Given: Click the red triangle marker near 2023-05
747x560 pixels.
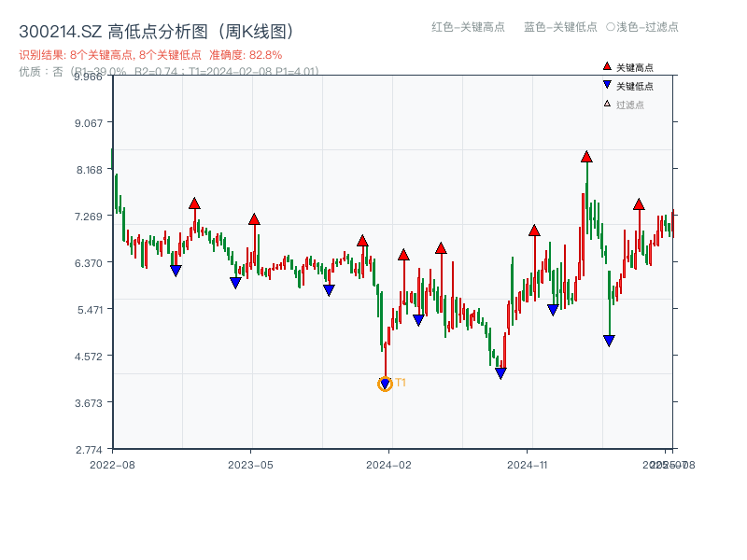Looking at the screenshot, I should pos(255,219).
